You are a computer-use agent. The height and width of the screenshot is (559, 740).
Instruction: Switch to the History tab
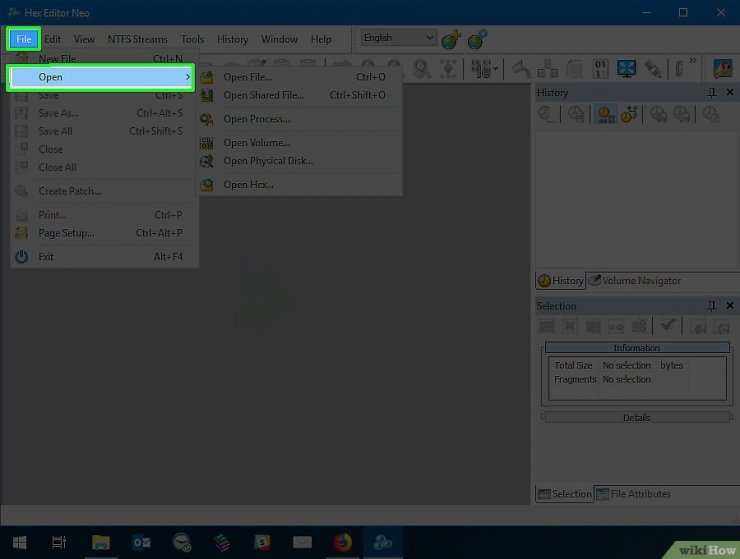[561, 280]
